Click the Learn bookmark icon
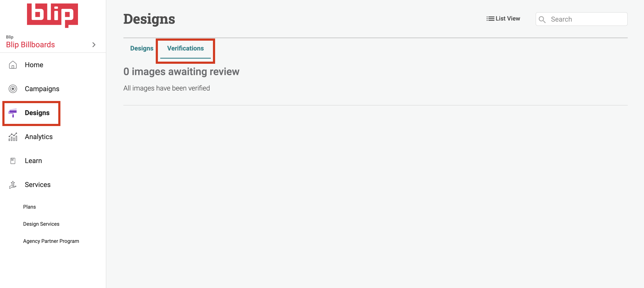644x288 pixels. click(13, 161)
